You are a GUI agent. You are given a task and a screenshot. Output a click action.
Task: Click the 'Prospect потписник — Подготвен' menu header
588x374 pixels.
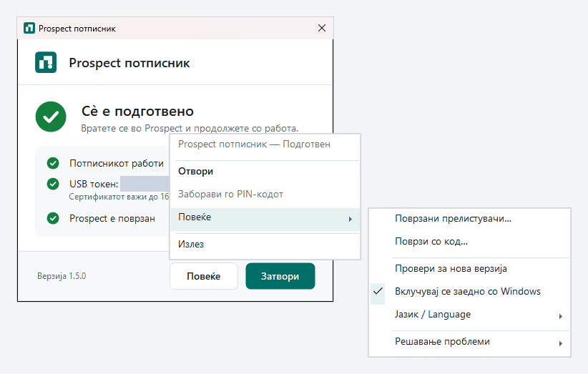[x=254, y=144]
